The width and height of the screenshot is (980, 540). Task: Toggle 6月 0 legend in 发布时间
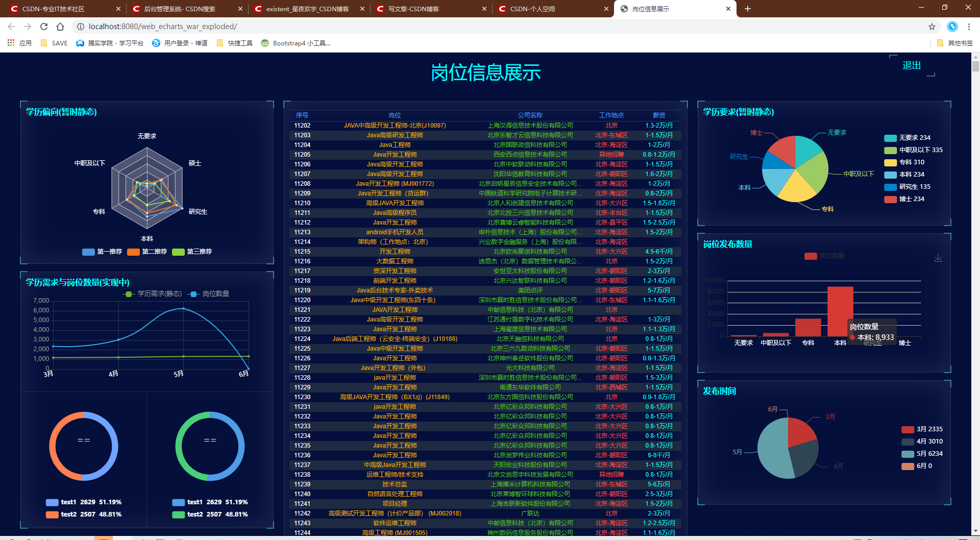click(917, 466)
